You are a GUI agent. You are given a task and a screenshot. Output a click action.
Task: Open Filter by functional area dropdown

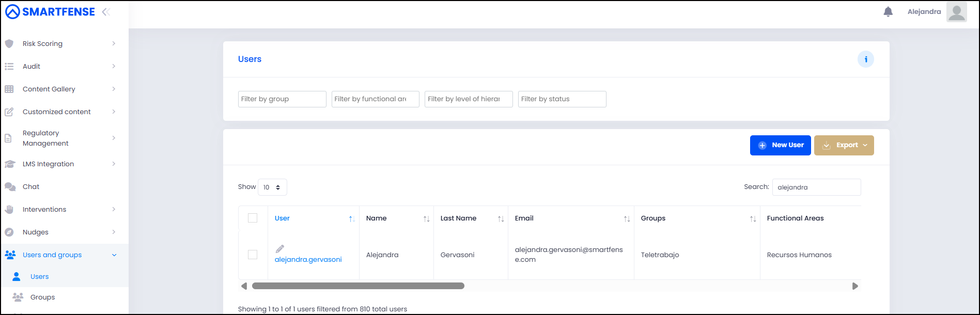[376, 99]
